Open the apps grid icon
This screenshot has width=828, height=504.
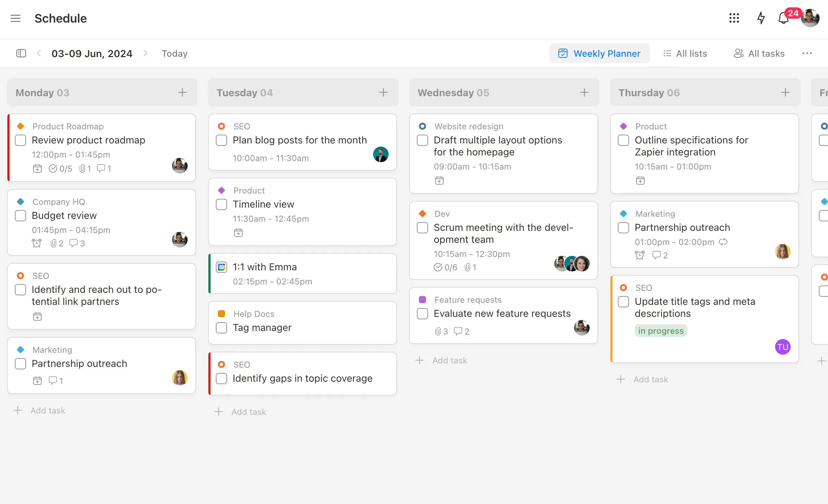pyautogui.click(x=734, y=18)
